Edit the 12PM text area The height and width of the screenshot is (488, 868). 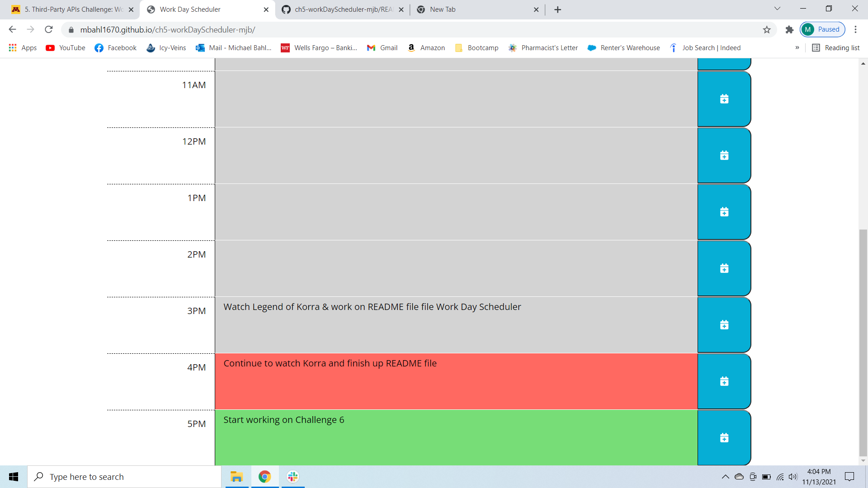456,155
